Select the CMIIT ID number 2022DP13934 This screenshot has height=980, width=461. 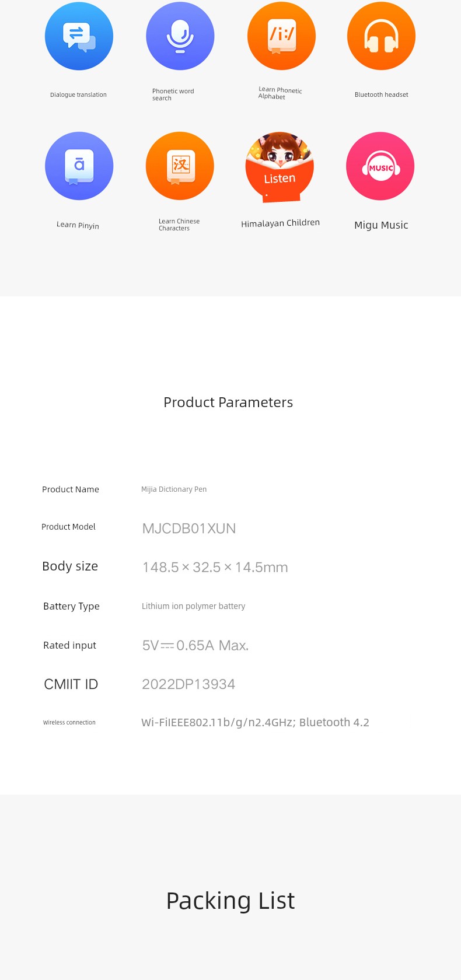[188, 684]
